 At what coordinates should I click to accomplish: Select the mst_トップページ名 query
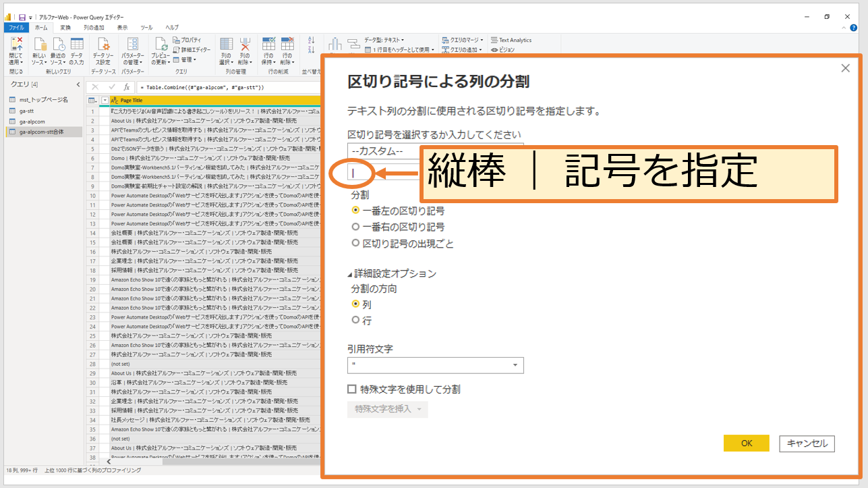click(x=44, y=100)
